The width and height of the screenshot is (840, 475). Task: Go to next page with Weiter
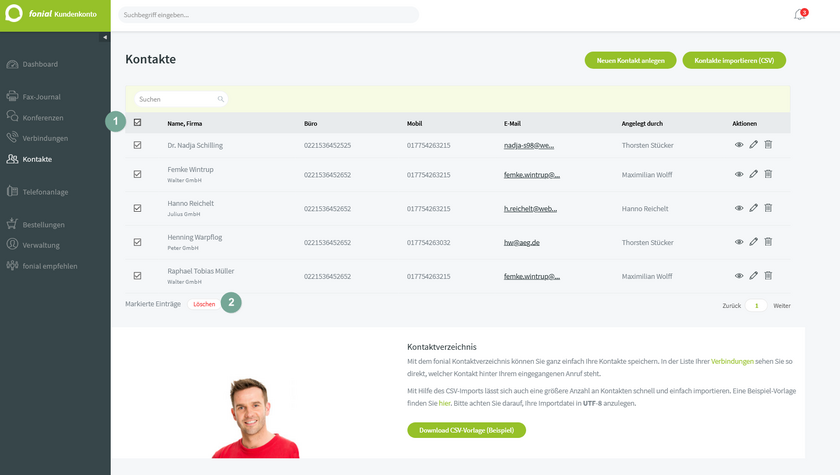tap(782, 305)
